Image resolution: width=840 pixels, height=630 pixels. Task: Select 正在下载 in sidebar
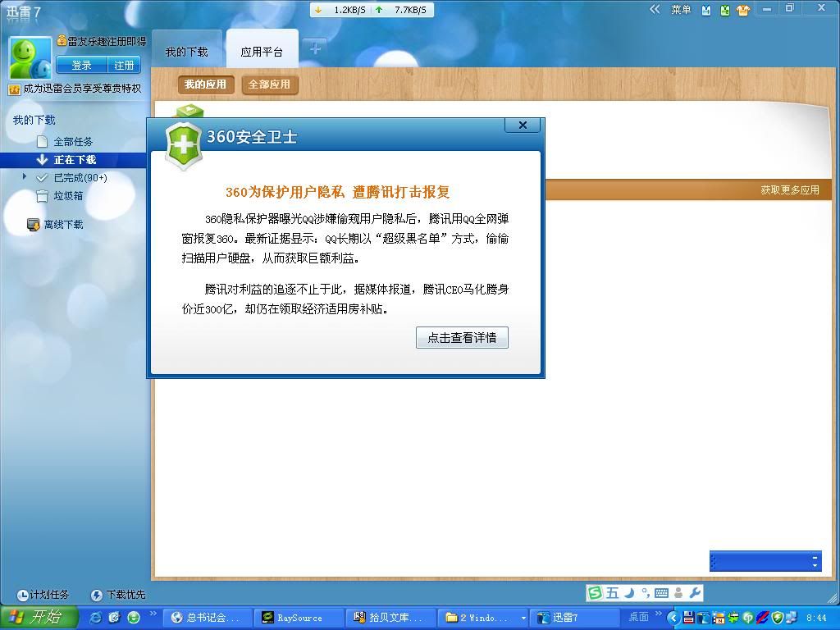[75, 160]
